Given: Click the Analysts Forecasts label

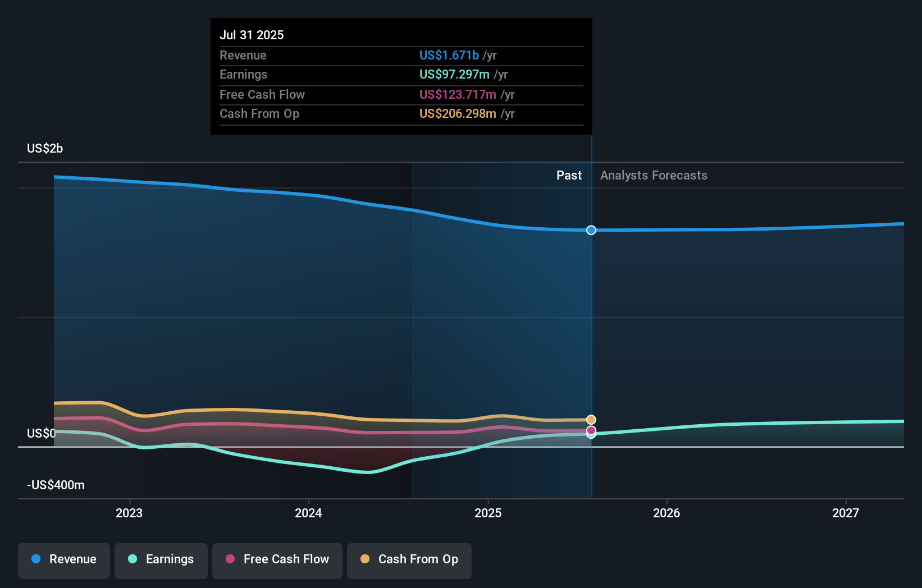Looking at the screenshot, I should 654,176.
